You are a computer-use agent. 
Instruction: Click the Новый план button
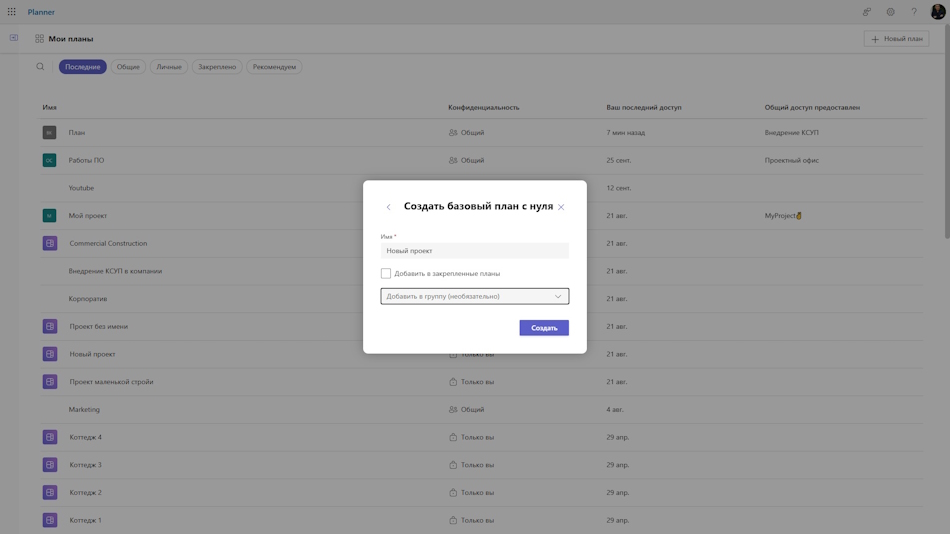896,39
